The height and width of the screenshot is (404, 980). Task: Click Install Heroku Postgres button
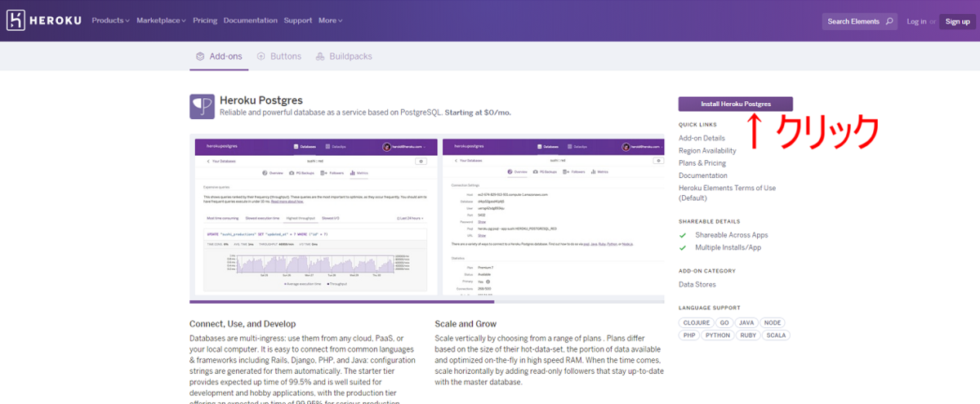[x=736, y=104]
